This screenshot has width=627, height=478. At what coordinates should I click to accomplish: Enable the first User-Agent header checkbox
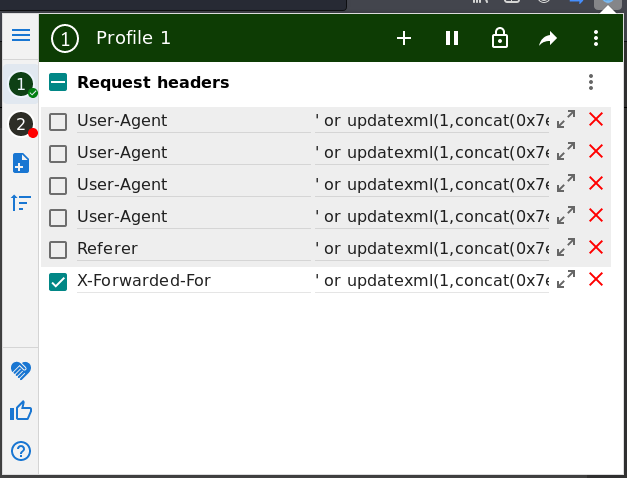(x=58, y=122)
